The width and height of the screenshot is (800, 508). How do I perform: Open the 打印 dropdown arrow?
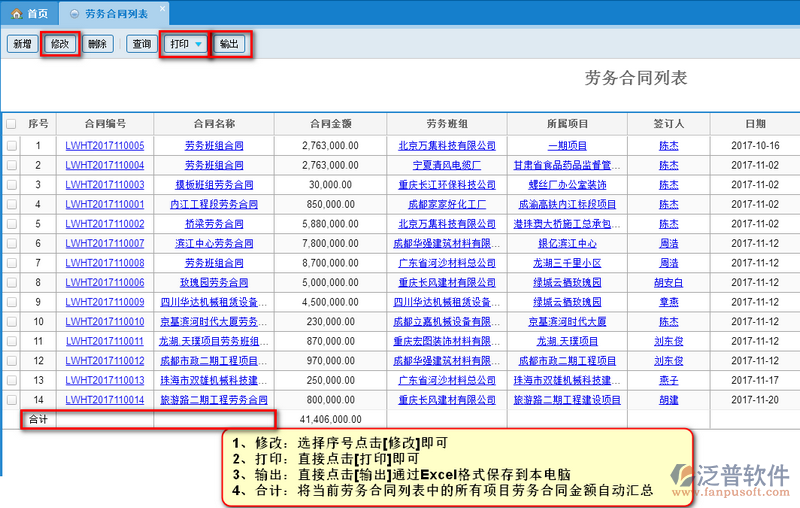pyautogui.click(x=199, y=45)
